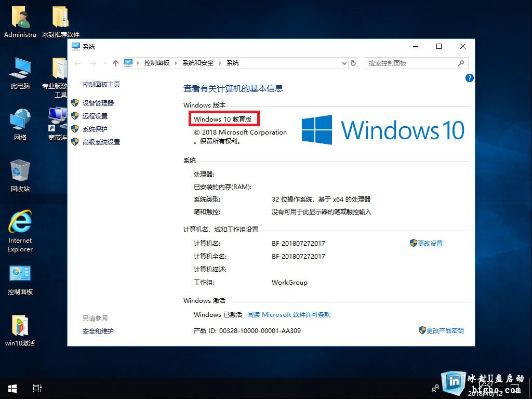Click the 查看有关计算机的基本信息 heading
This screenshot has height=399, width=532.
click(x=233, y=88)
